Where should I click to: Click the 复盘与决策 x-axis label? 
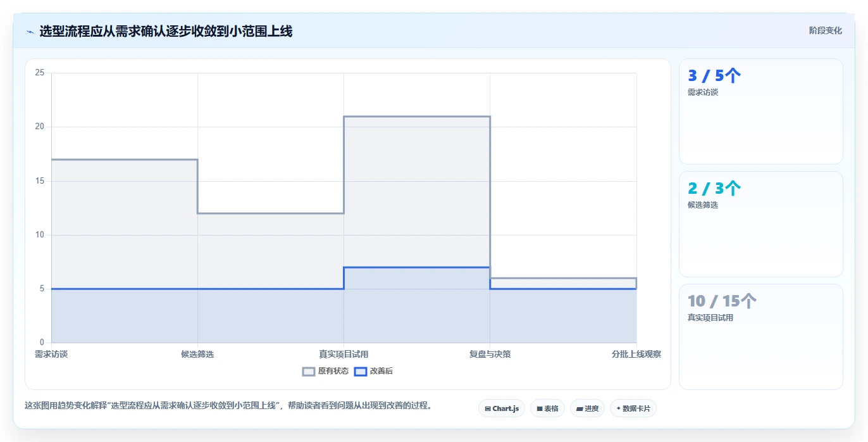tap(490, 355)
